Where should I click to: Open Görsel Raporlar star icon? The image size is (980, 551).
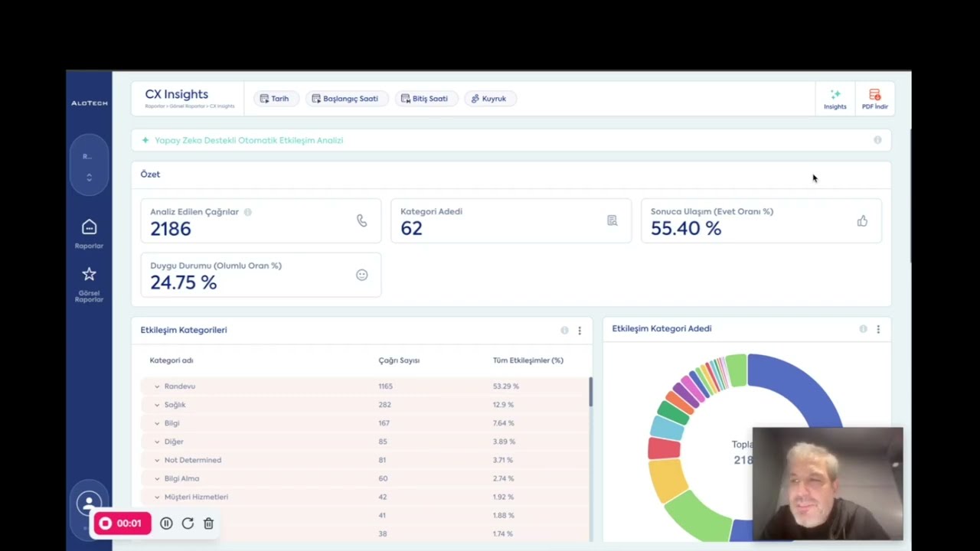89,274
